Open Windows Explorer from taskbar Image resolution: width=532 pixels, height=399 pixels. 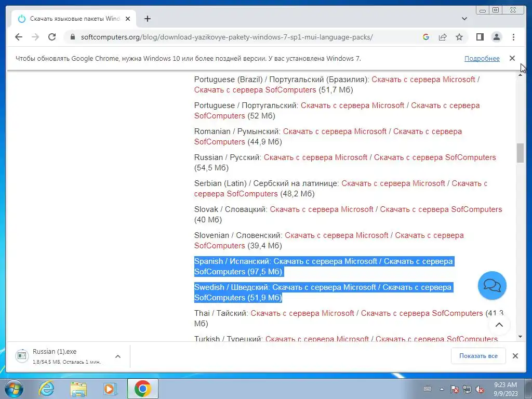(x=78, y=389)
